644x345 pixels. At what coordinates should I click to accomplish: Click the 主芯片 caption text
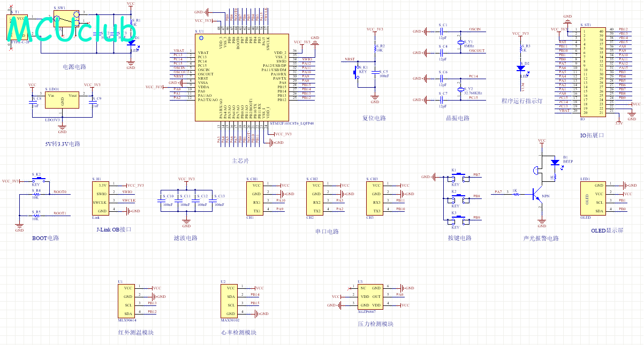[x=240, y=160]
